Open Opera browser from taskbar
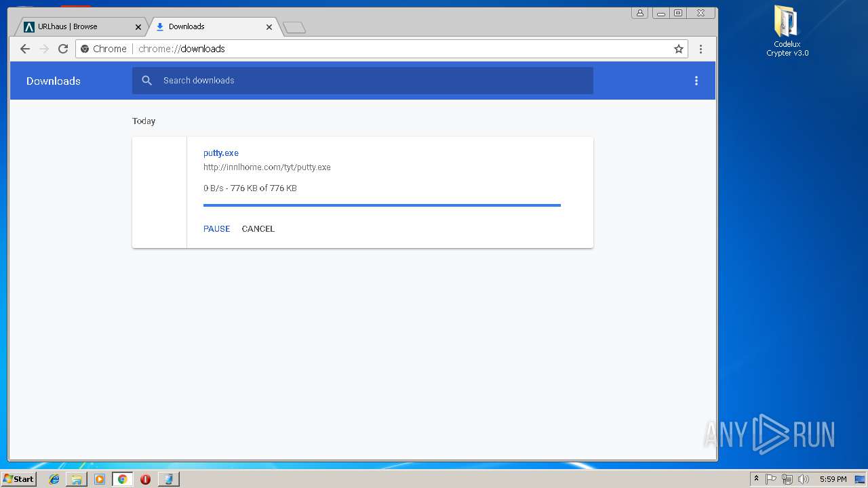 [145, 479]
